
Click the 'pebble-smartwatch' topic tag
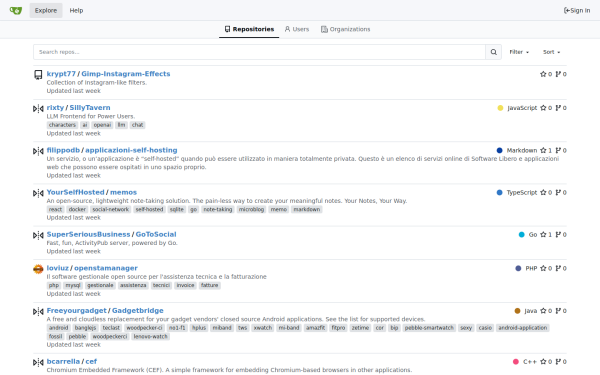(x=429, y=328)
